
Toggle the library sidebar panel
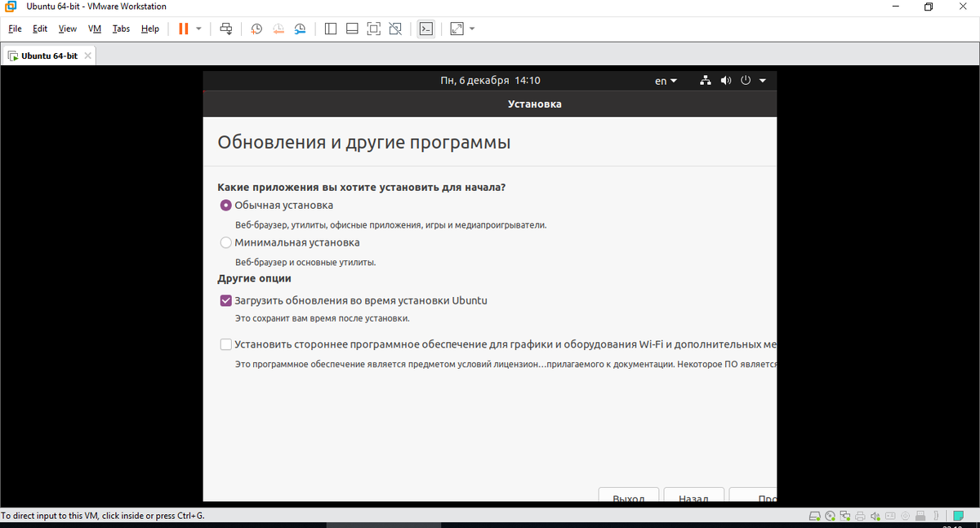(331, 29)
